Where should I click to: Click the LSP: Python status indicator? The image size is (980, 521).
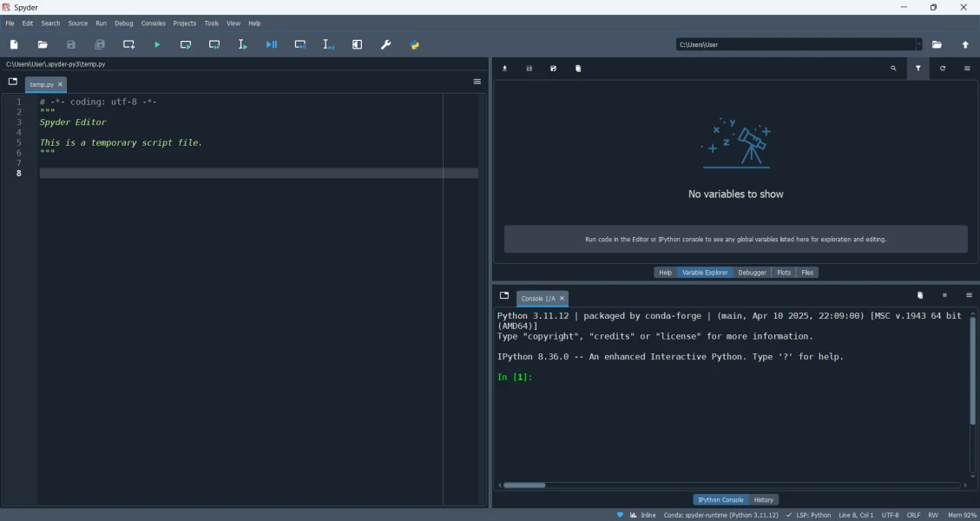tap(809, 516)
